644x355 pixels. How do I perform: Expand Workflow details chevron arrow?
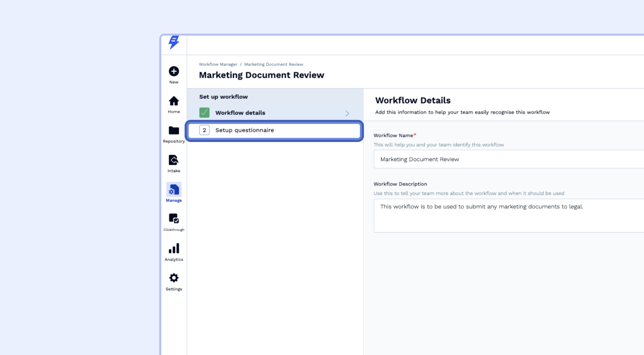point(347,113)
